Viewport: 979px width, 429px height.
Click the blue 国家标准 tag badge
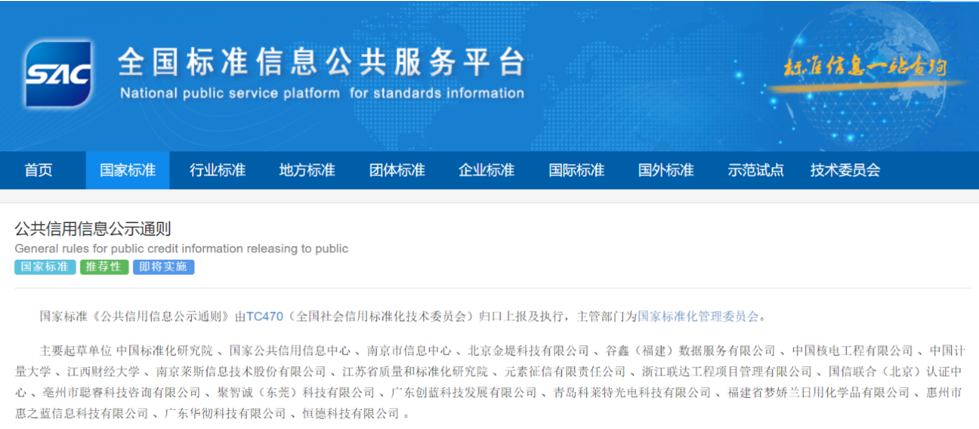click(45, 267)
